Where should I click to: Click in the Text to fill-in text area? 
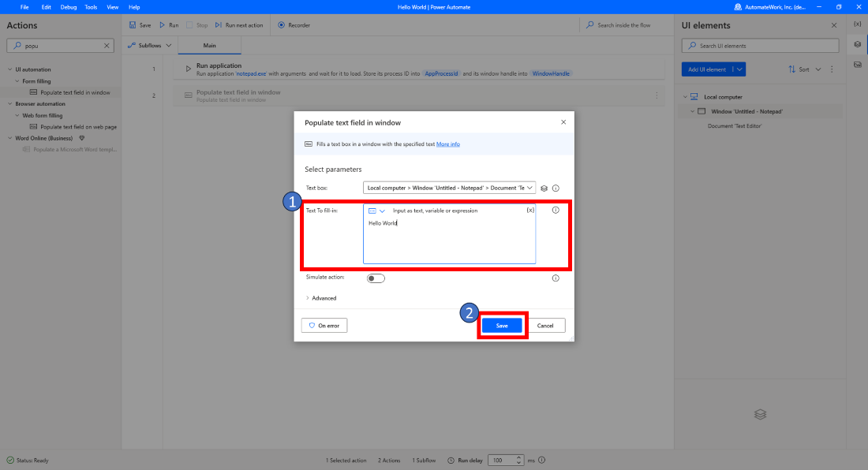(449, 240)
